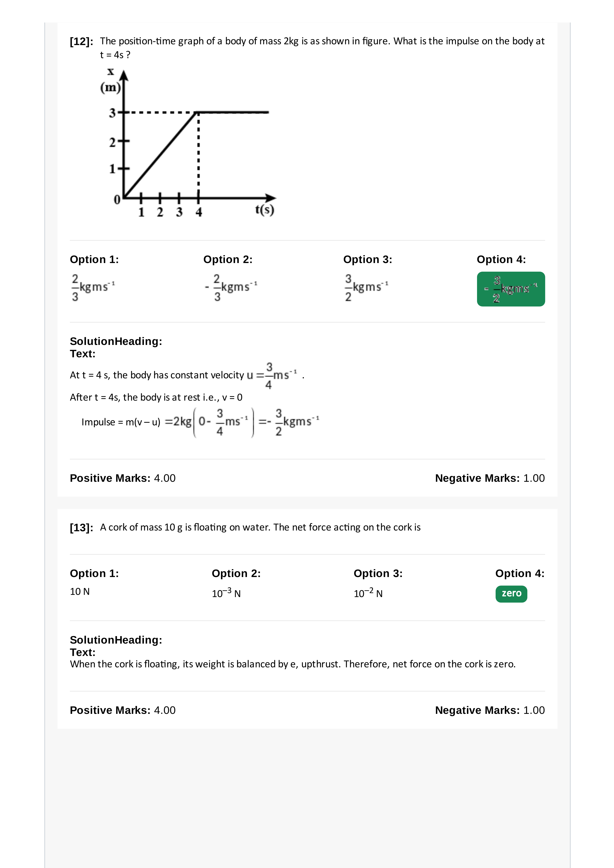Select the 10⁻² N option
The height and width of the screenshot is (868, 614).
coord(368,593)
